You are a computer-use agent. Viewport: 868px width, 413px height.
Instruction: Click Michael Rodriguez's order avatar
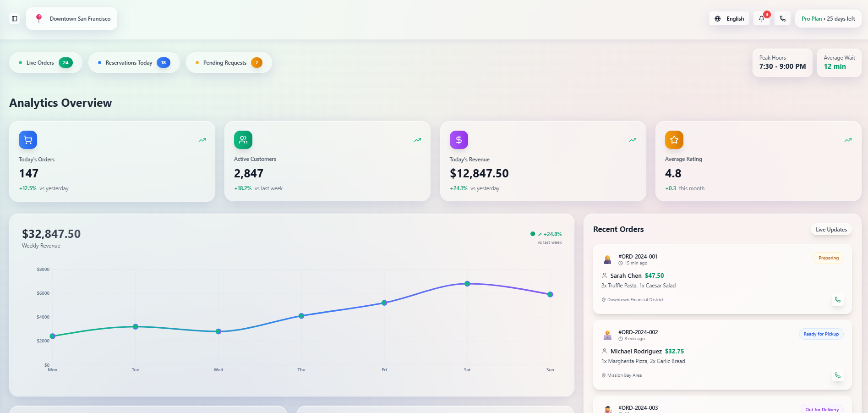(607, 335)
